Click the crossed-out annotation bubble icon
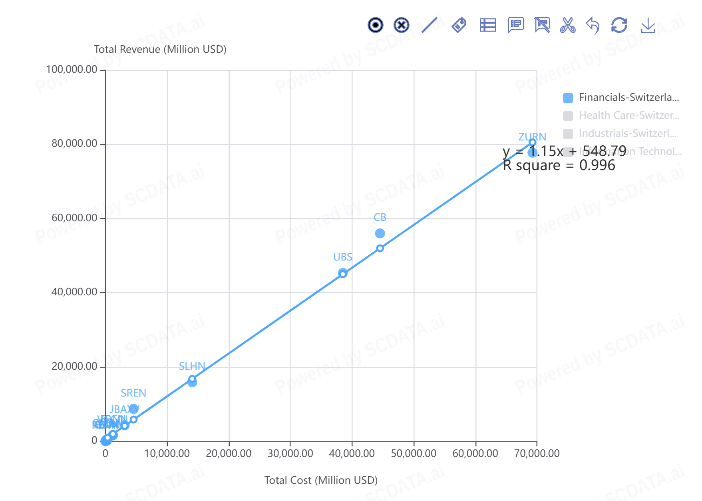This screenshot has width=702, height=501. pos(542,25)
